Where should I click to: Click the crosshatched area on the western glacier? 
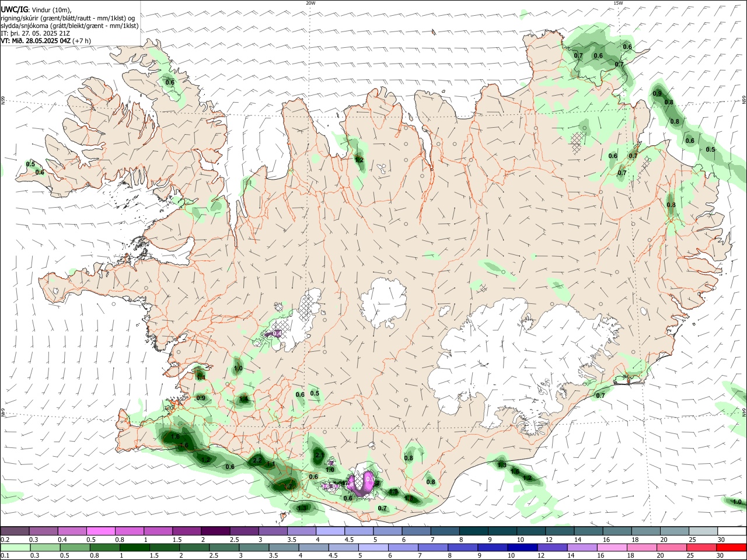[306, 307]
